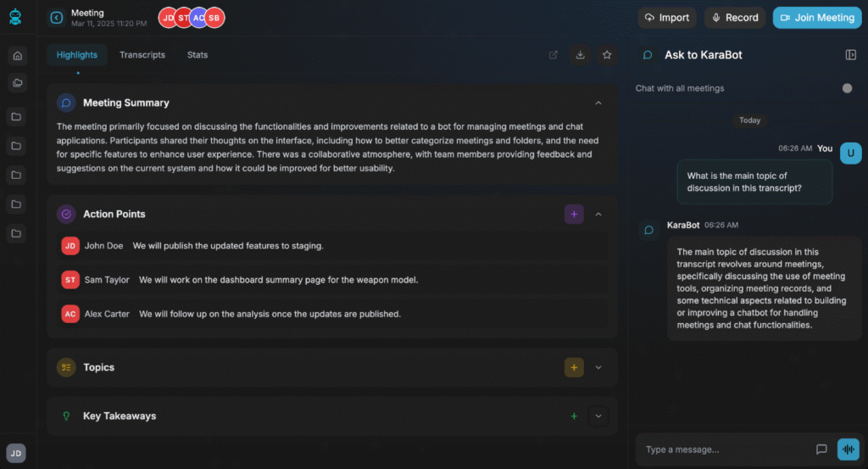Open the share external link icon
Viewport: 868px width, 469px height.
(554, 55)
